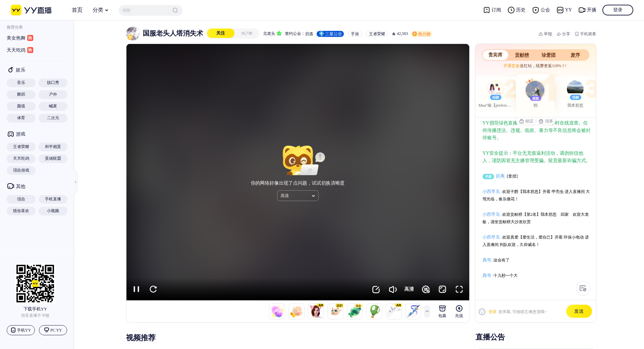Viewport: 644px width, 349px height.
Task: Expand the gift list arrow
Action: point(427,311)
